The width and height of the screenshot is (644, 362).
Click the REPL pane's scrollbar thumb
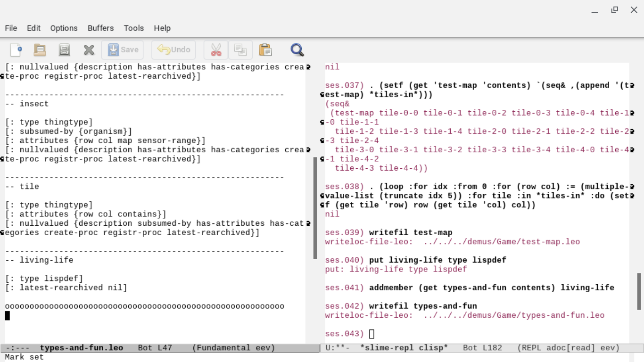click(x=639, y=291)
